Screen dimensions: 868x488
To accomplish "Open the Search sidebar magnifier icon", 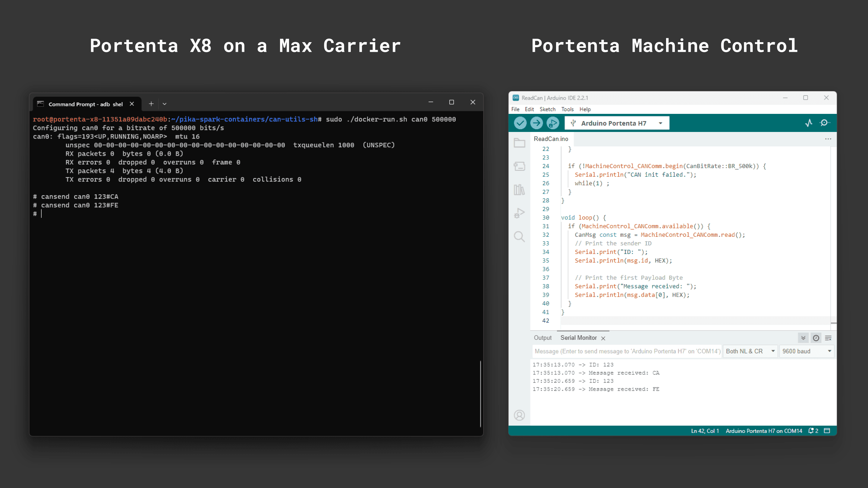I will (x=519, y=236).
